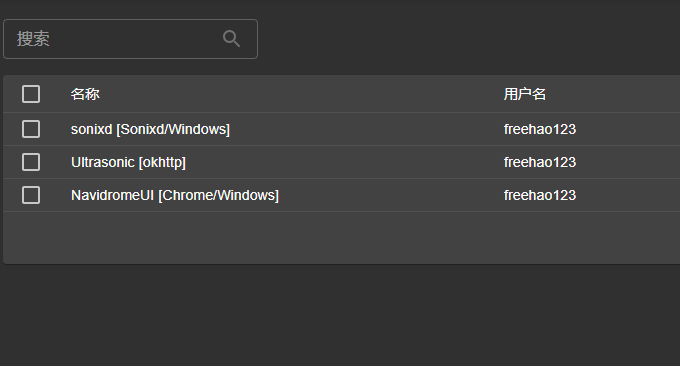Click the [okhttp] client label

coord(162,162)
